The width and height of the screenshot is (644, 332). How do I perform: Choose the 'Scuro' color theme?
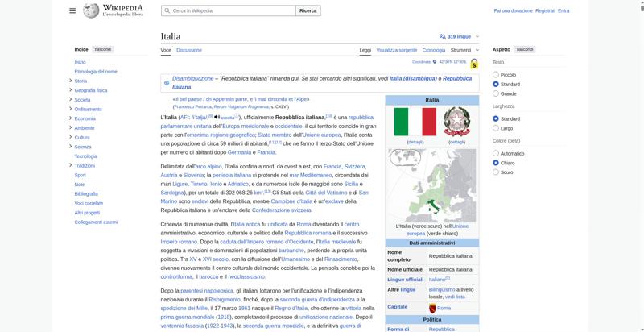coord(495,172)
